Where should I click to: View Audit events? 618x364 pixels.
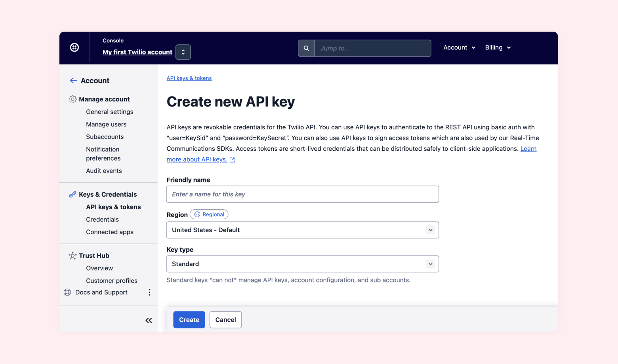coord(104,171)
